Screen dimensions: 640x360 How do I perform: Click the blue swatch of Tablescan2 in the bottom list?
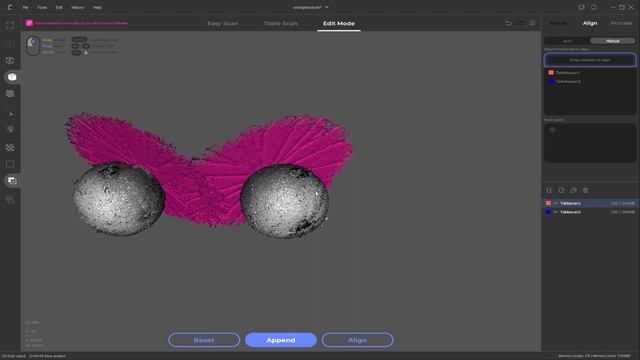[x=548, y=212]
